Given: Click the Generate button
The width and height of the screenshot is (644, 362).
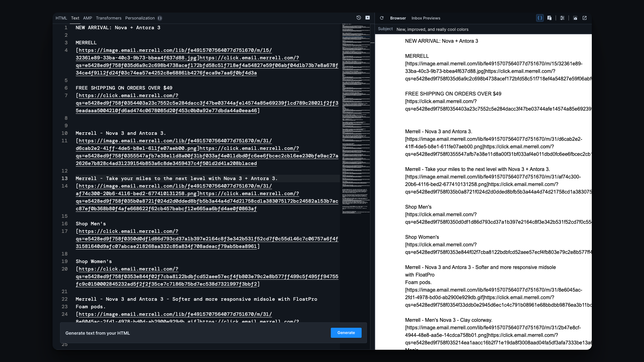Looking at the screenshot, I should 346,333.
